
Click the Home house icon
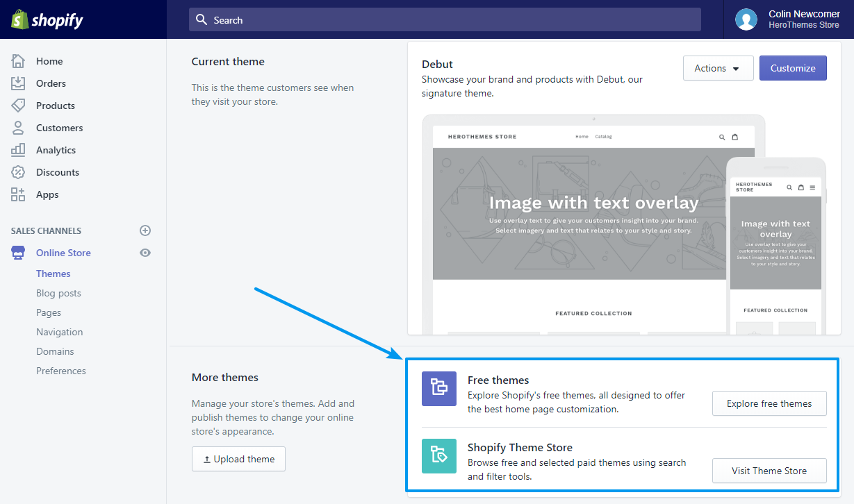click(18, 61)
